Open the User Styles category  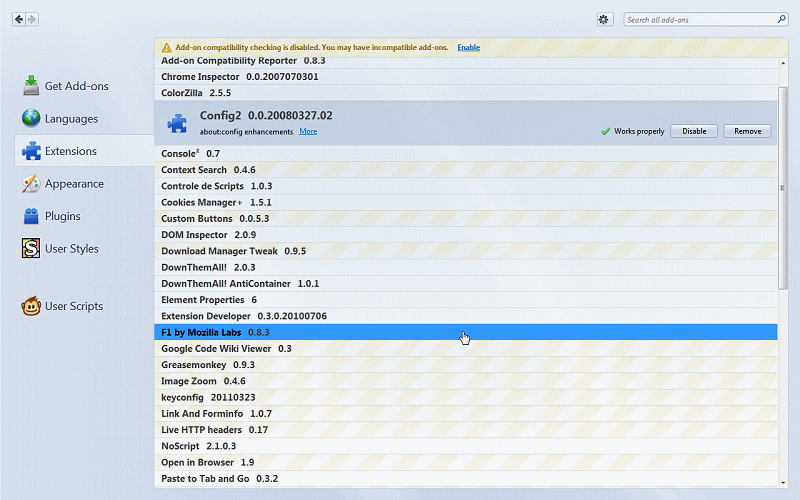coord(84,248)
